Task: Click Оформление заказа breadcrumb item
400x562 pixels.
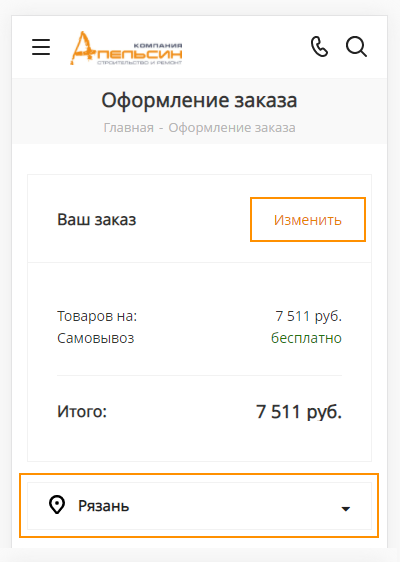Action: (232, 128)
